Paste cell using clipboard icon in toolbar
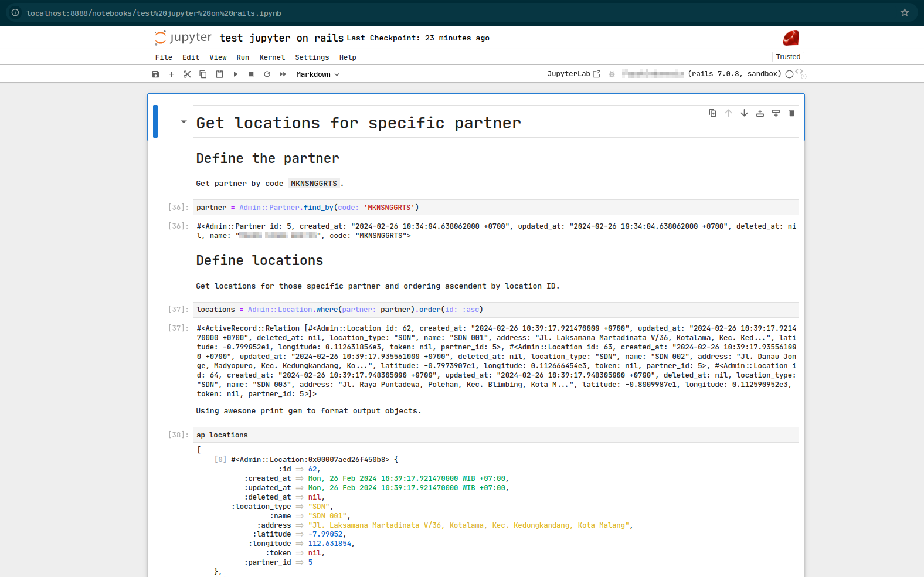Screen dimensions: 924x577 (x=219, y=74)
